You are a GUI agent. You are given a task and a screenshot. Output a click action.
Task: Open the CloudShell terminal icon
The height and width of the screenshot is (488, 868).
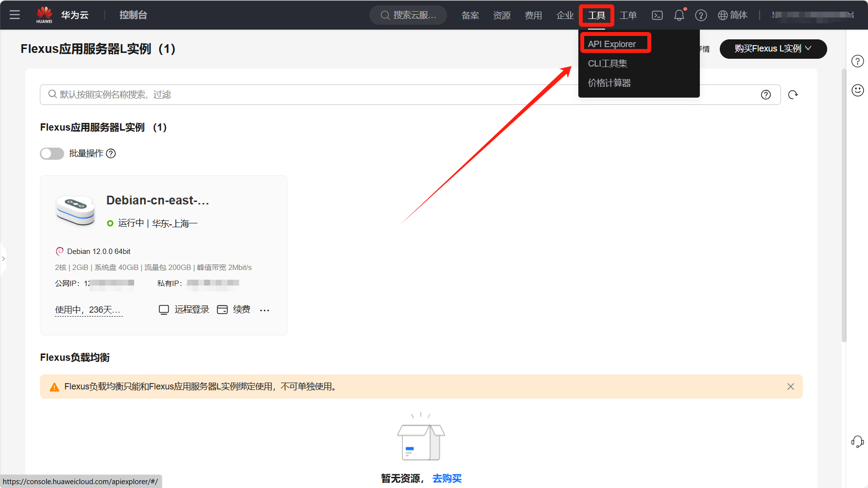[657, 16]
